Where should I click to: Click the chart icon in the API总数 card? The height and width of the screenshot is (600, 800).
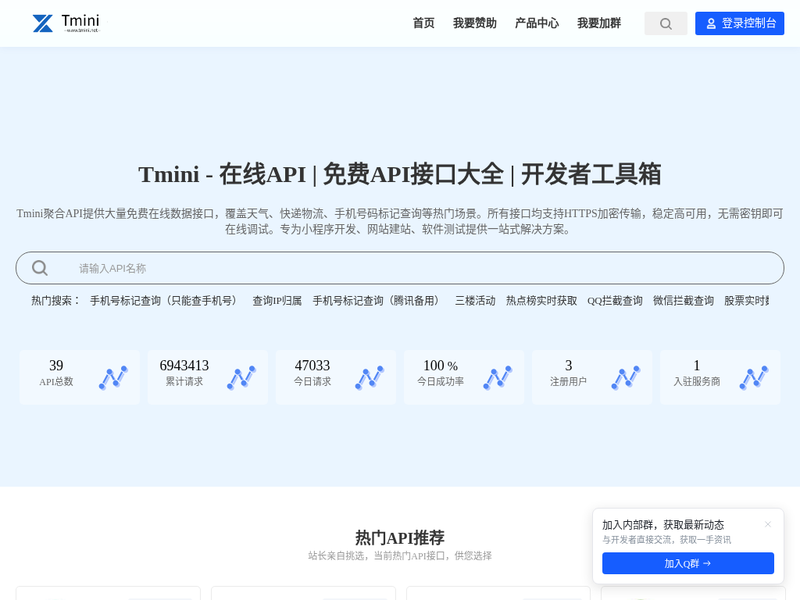click(113, 377)
